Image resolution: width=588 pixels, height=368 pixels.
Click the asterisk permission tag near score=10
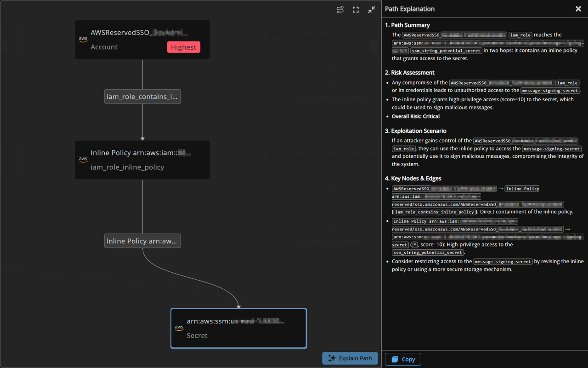415,245
